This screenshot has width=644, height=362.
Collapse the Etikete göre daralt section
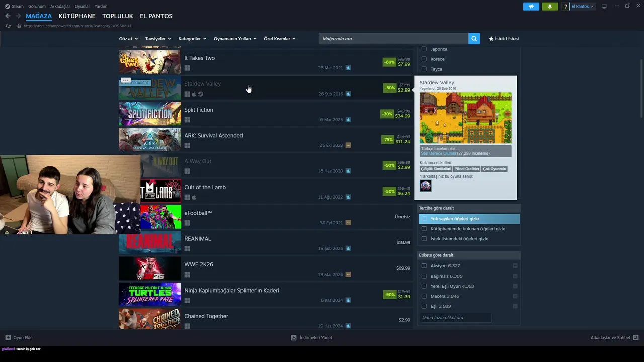pos(468,255)
